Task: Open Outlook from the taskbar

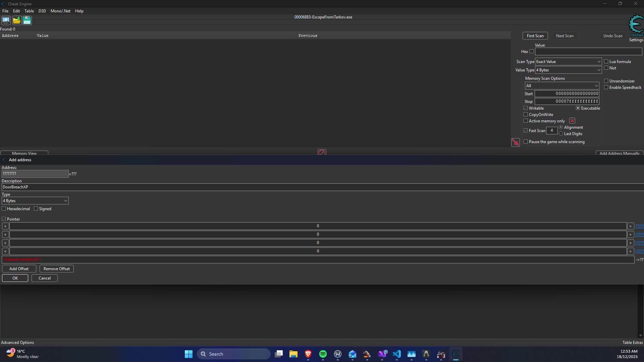Action: [353, 354]
